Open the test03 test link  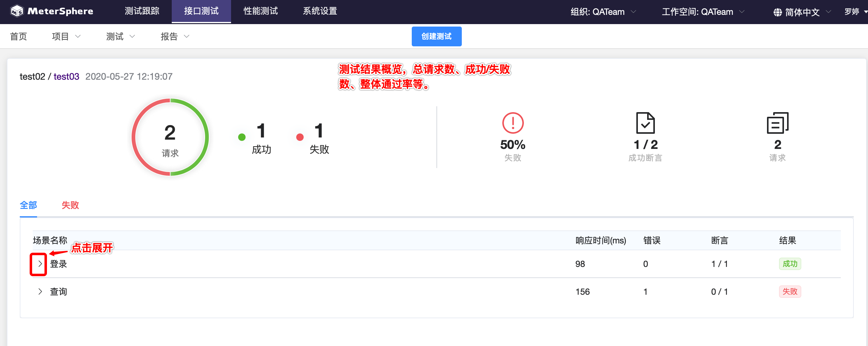pos(66,77)
